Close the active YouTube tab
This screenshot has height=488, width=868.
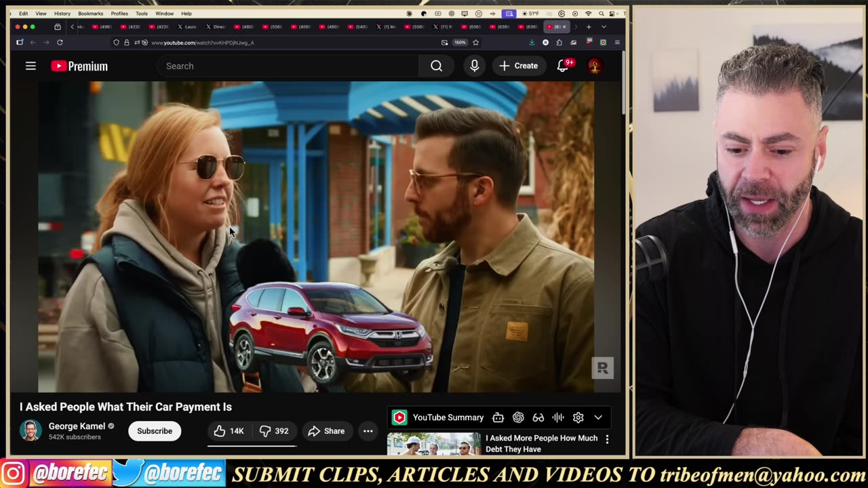(x=564, y=26)
